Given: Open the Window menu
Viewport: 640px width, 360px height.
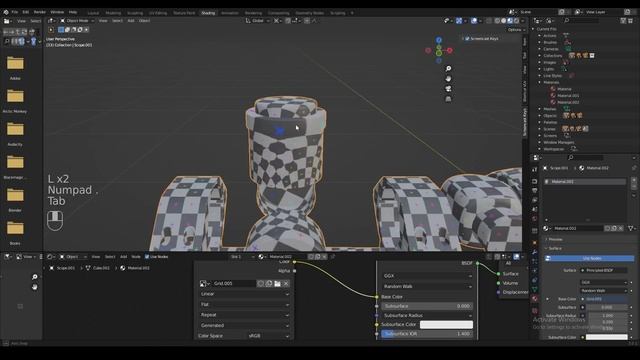Looking at the screenshot, I should click(x=57, y=12).
